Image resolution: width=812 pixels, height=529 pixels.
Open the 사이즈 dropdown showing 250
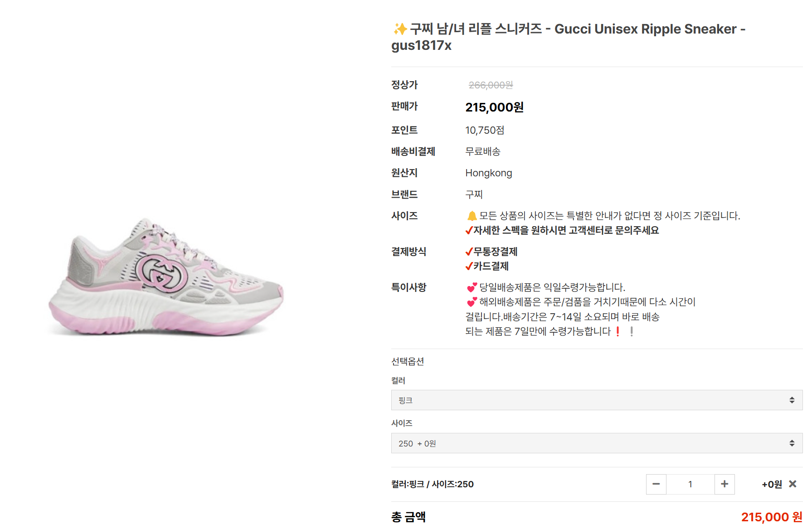coord(596,443)
